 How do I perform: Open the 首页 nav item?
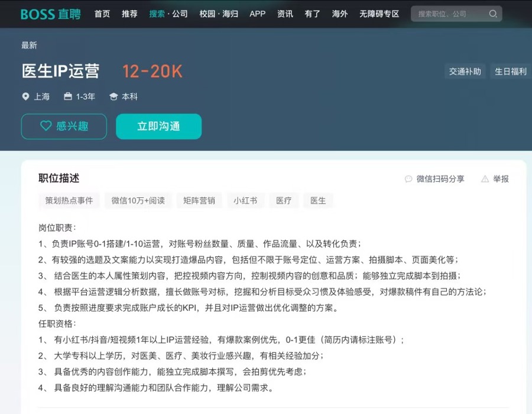(x=102, y=14)
